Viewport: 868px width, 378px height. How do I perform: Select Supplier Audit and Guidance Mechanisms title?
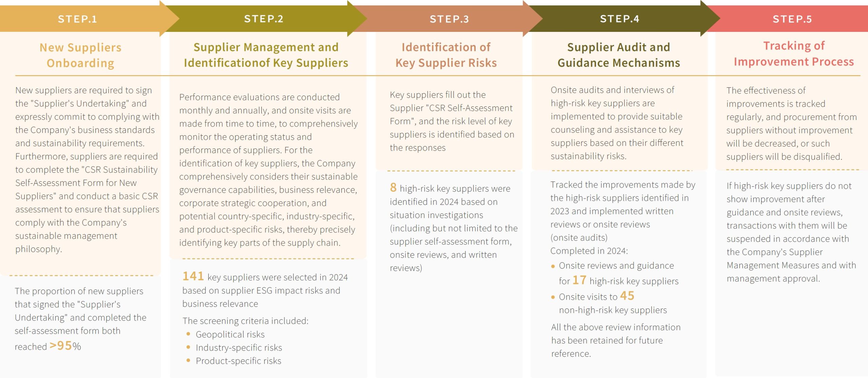pos(619,55)
